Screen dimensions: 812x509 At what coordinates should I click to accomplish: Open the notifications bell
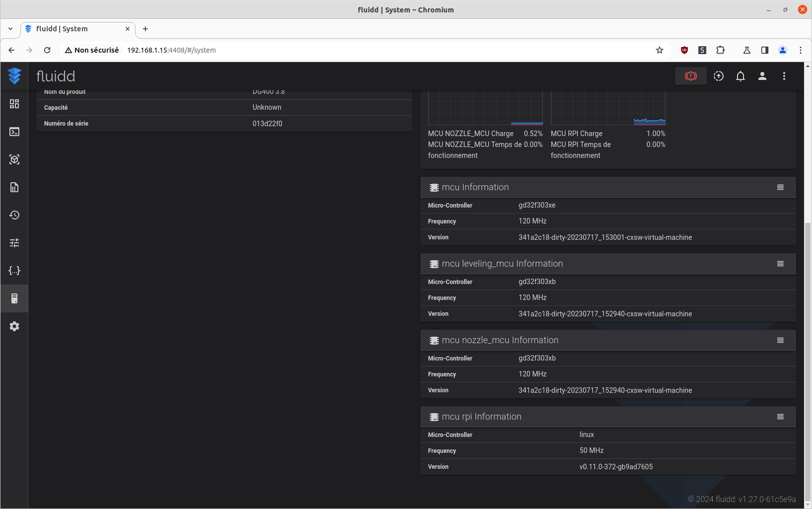pos(740,76)
